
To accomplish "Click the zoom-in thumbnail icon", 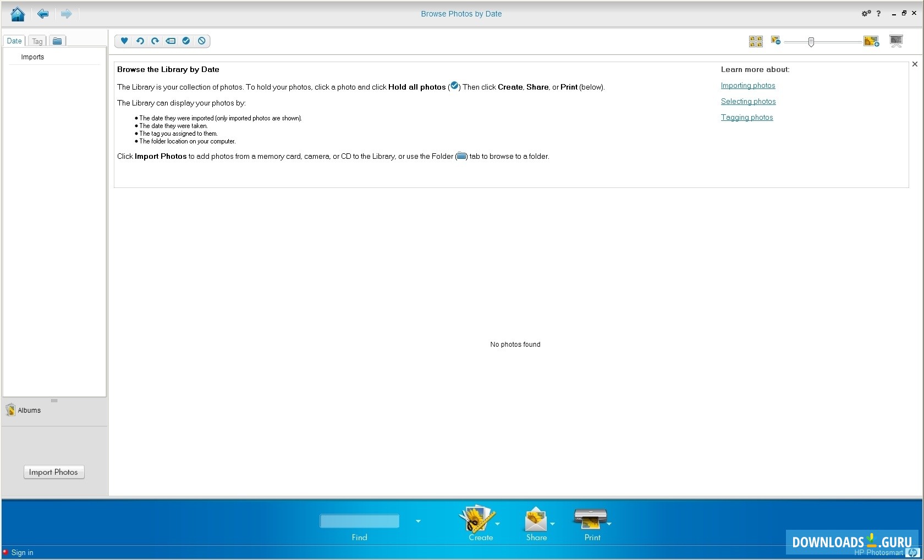I will point(871,41).
